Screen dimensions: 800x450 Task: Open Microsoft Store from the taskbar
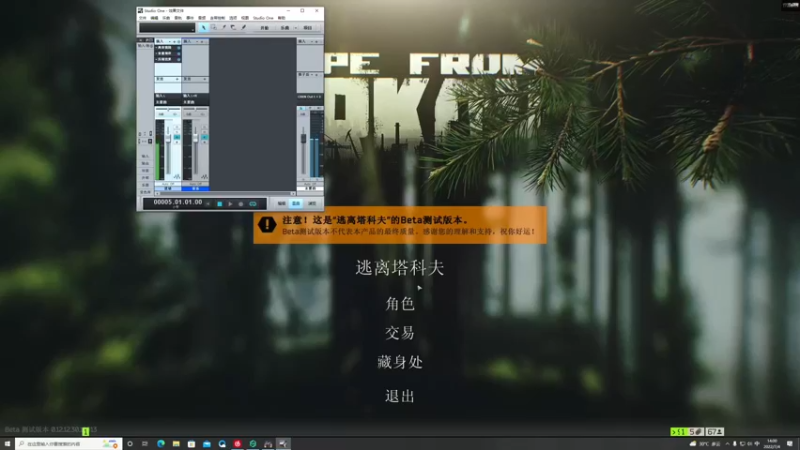coord(191,444)
